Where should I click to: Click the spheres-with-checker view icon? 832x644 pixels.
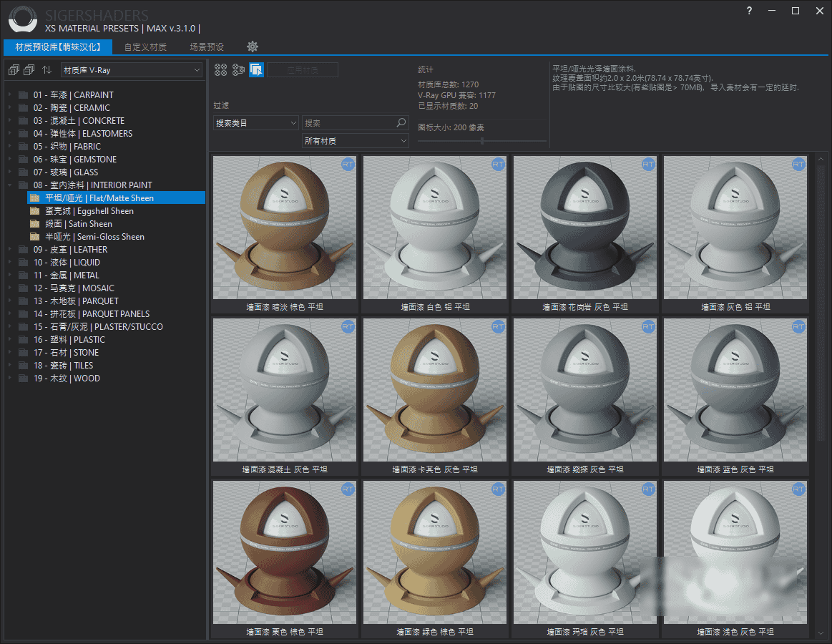click(239, 69)
